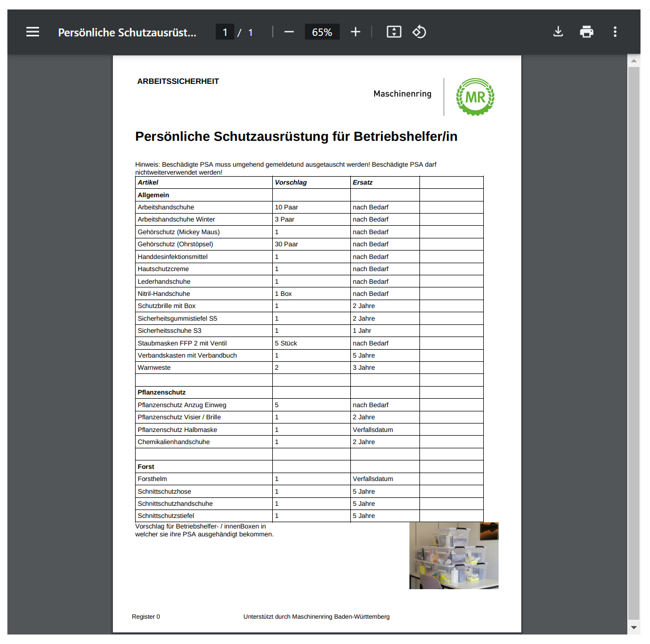Zoom in with the plus button
This screenshot has height=644, width=650.
tap(356, 32)
